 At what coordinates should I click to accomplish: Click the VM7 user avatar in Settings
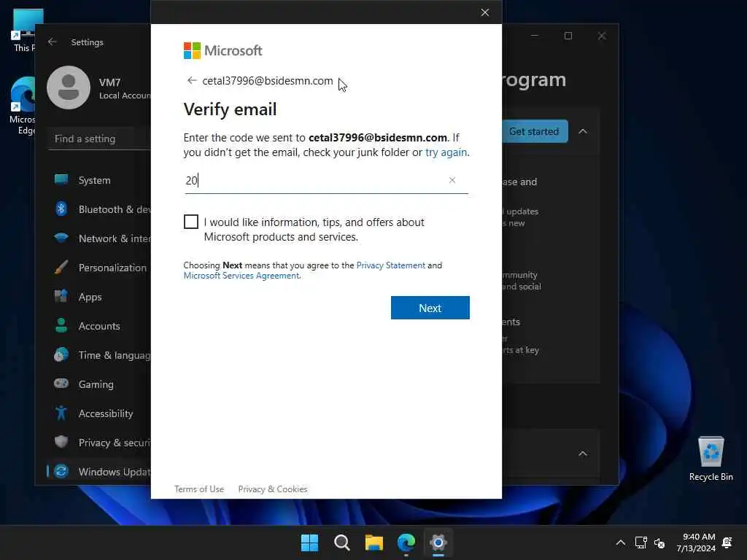click(69, 87)
